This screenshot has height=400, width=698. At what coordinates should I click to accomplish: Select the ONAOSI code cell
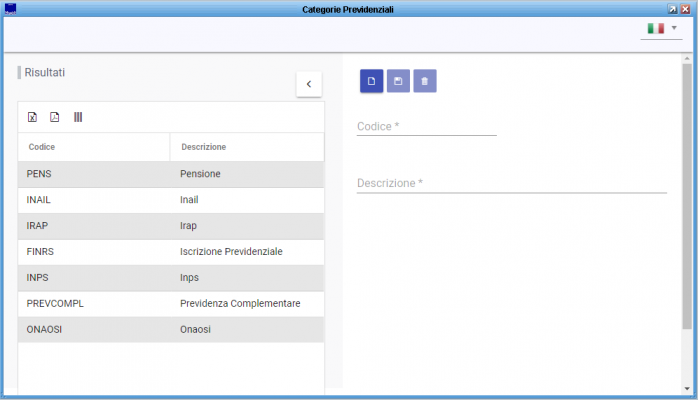click(94, 330)
